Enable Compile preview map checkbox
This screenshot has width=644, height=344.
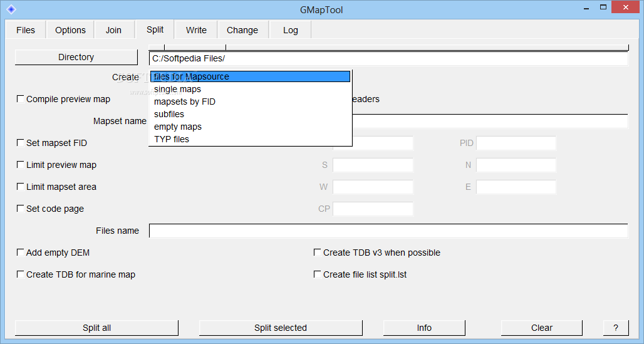click(20, 99)
